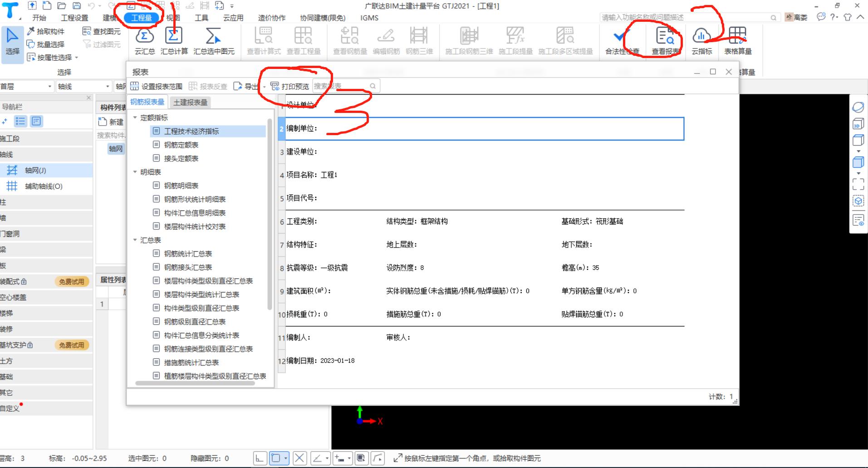Select 构件汇总信息明细表 report

point(195,213)
